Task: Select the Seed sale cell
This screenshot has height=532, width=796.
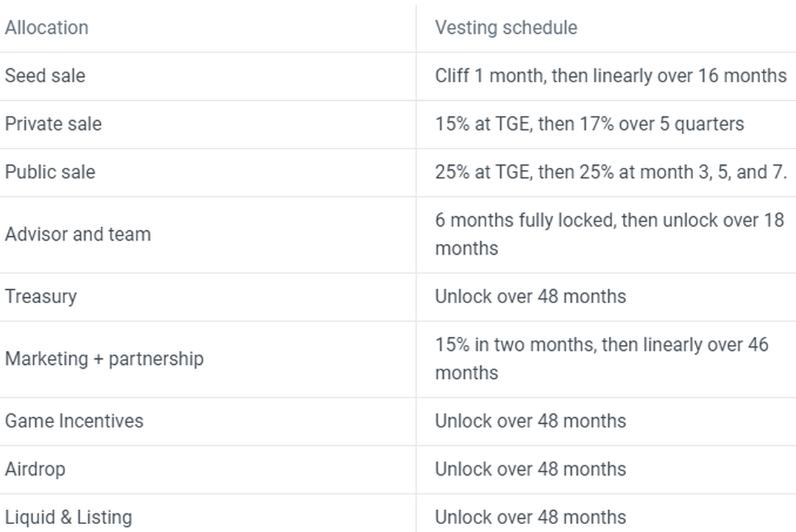Action: click(45, 76)
